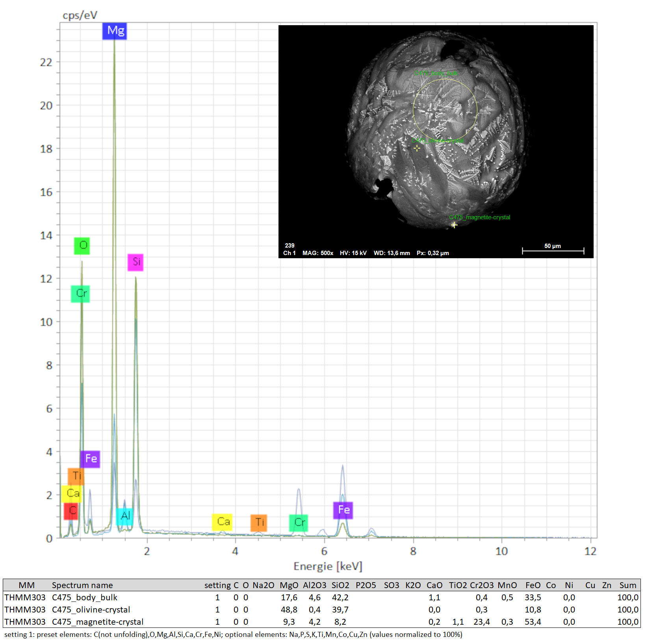This screenshot has height=644, width=646.
Task: Click the C475_magnetite-crystal green text label
Action: pos(479,217)
